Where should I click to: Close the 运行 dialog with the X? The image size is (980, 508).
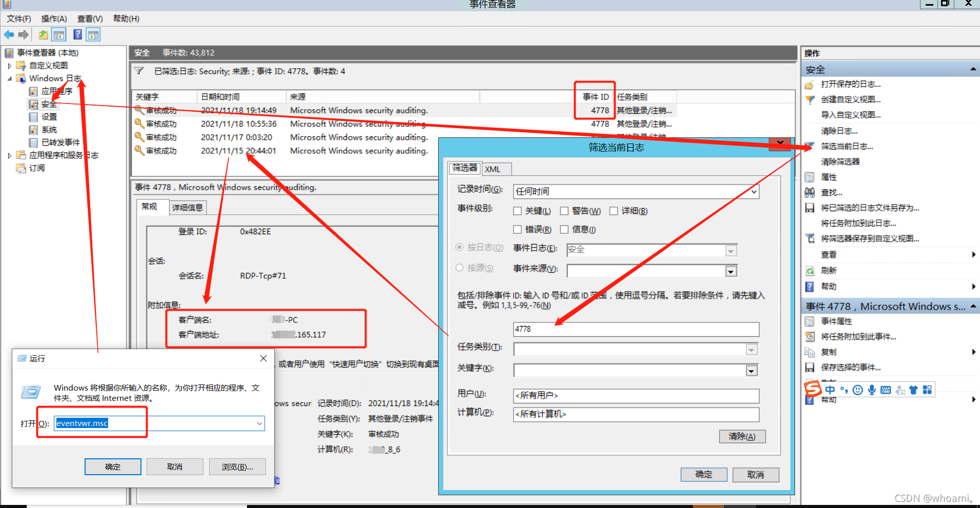click(263, 358)
